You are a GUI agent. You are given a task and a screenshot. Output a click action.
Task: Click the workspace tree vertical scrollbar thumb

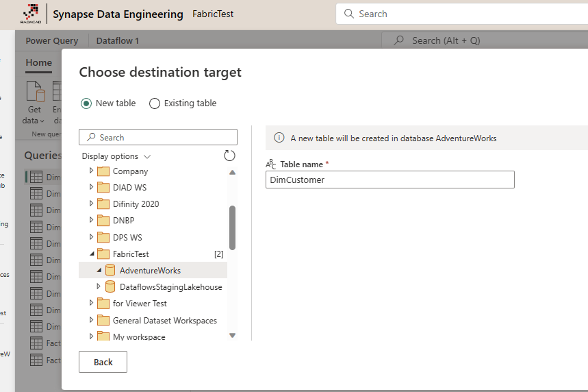tap(232, 227)
